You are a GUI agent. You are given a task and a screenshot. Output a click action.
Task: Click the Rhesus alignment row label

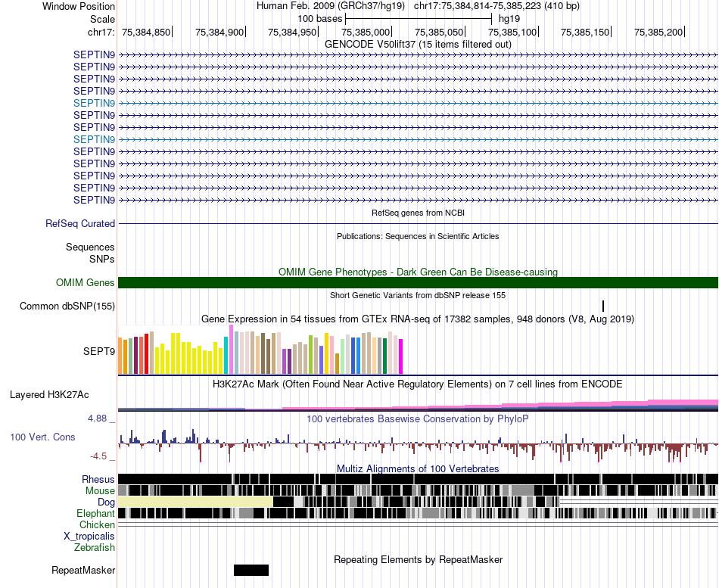point(98,479)
